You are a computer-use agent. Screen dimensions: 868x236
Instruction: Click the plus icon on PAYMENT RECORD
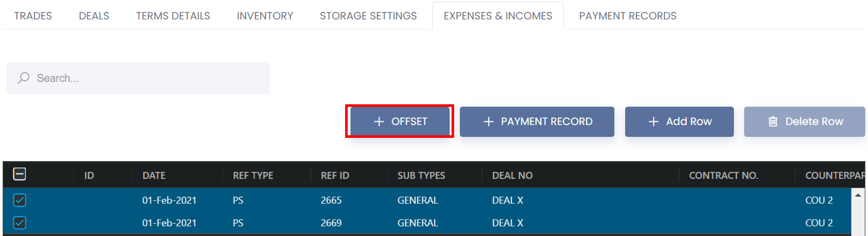[488, 121]
